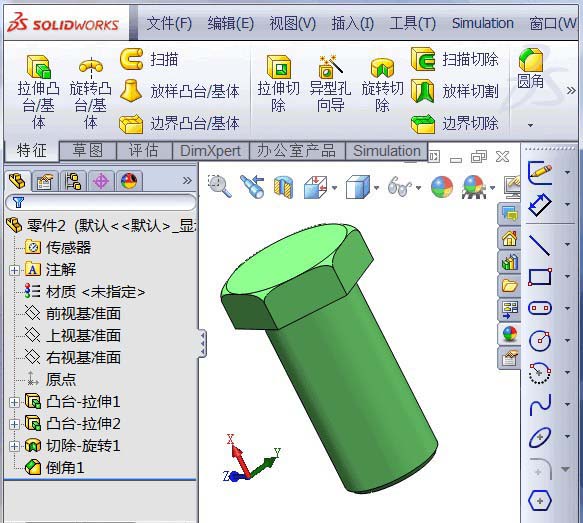Screen dimensions: 583x523
Task: Switch to the 草图 (Sketch) tab
Action: [88, 151]
